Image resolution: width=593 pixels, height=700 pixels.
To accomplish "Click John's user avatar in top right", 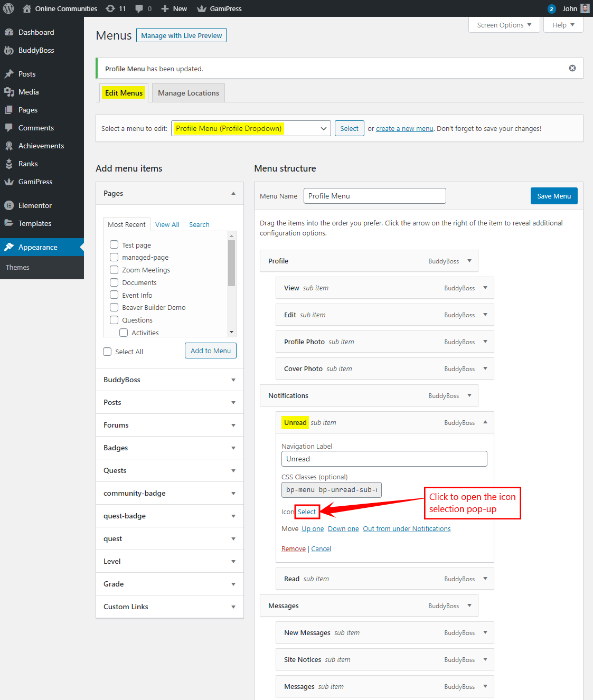I will click(x=585, y=8).
